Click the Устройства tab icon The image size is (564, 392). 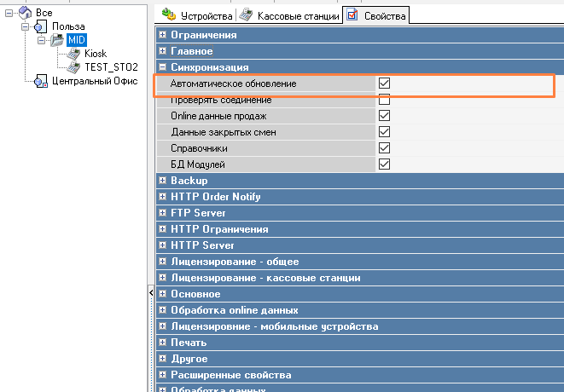(x=170, y=15)
